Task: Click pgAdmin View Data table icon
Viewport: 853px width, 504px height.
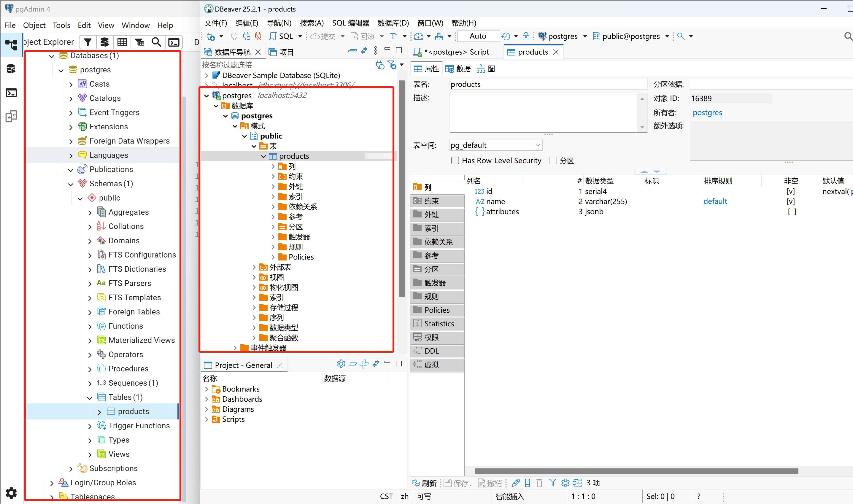Action: click(x=122, y=42)
